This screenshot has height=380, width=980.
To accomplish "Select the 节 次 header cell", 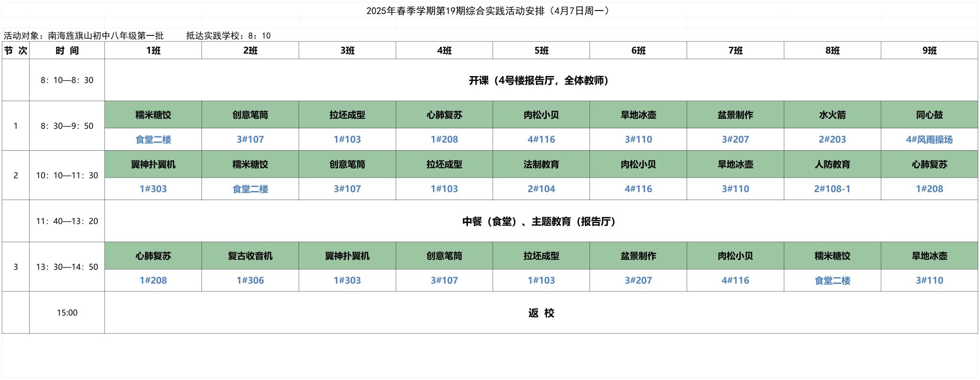I will point(16,50).
